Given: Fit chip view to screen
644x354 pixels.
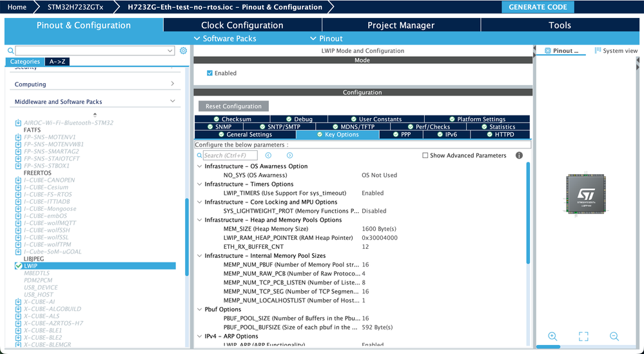Looking at the screenshot, I should point(583,337).
